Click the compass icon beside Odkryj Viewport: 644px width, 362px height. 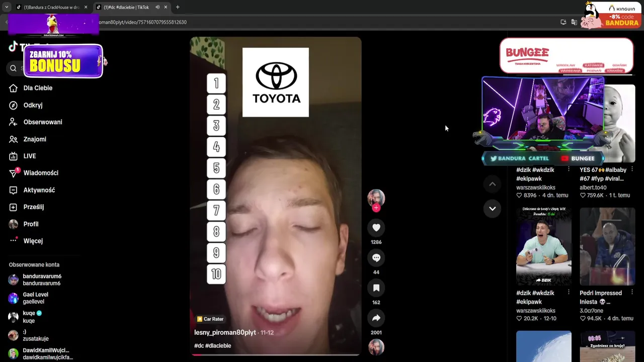pos(14,105)
